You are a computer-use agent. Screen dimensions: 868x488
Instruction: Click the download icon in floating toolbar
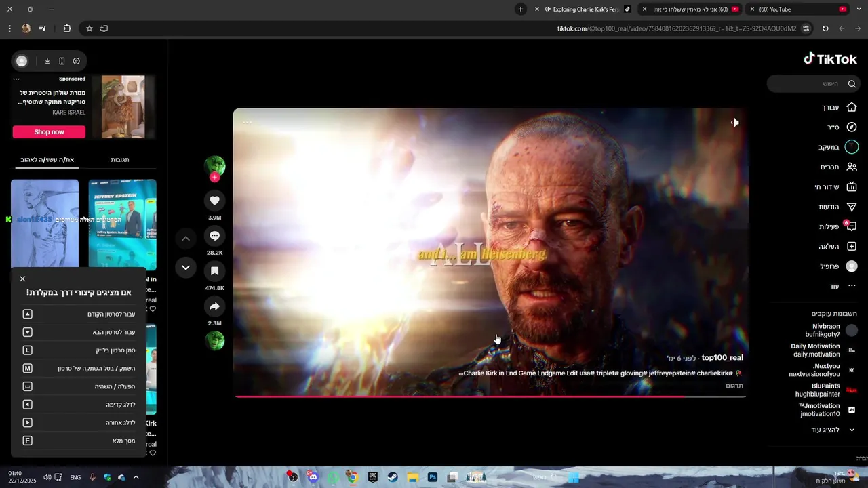[x=47, y=61]
